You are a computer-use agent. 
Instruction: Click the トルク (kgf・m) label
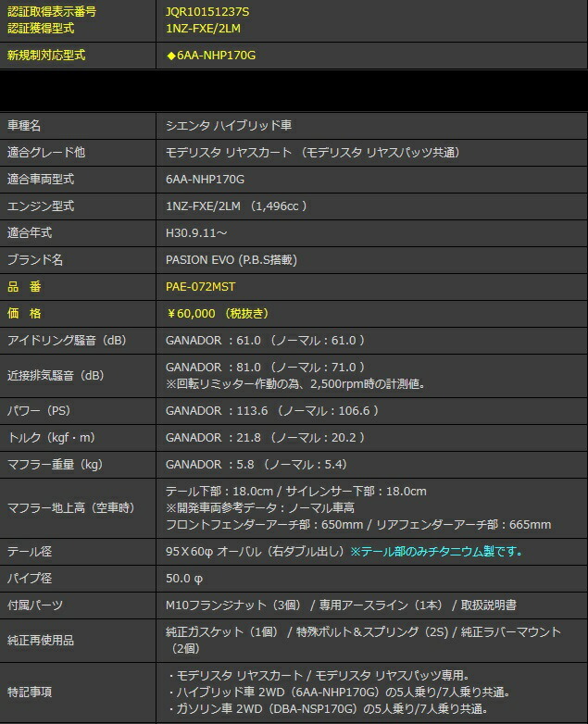pyautogui.click(x=51, y=437)
